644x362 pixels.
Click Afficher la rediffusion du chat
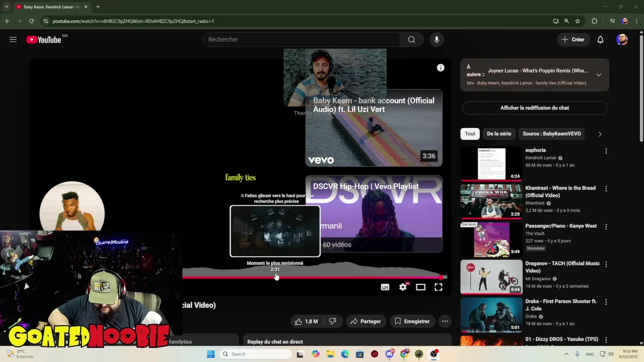click(534, 108)
